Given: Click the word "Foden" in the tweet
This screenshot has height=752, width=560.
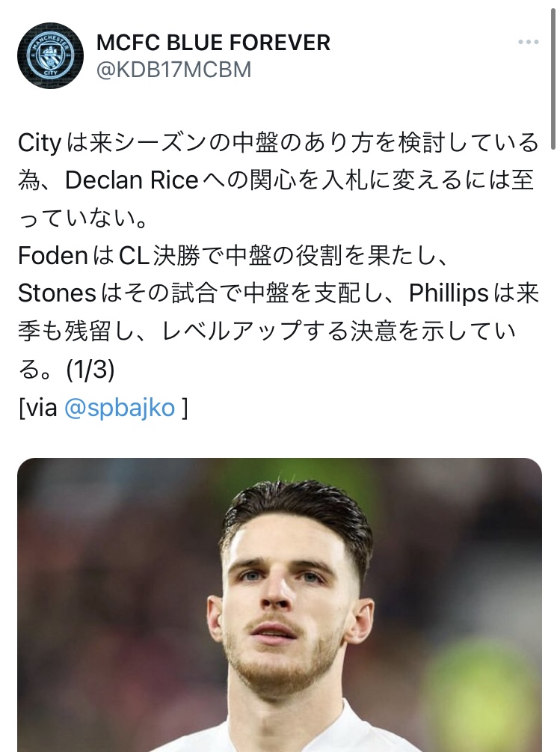Looking at the screenshot, I should point(55,256).
